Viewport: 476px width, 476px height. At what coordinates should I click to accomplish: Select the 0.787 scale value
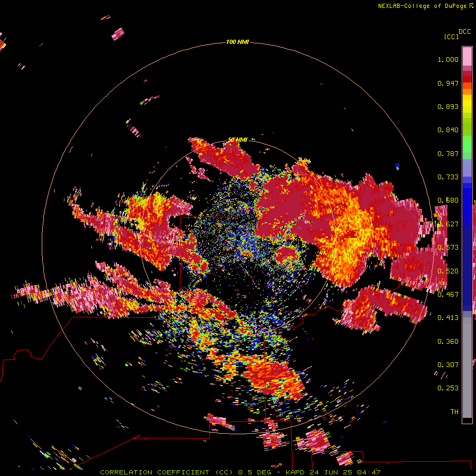(x=448, y=153)
